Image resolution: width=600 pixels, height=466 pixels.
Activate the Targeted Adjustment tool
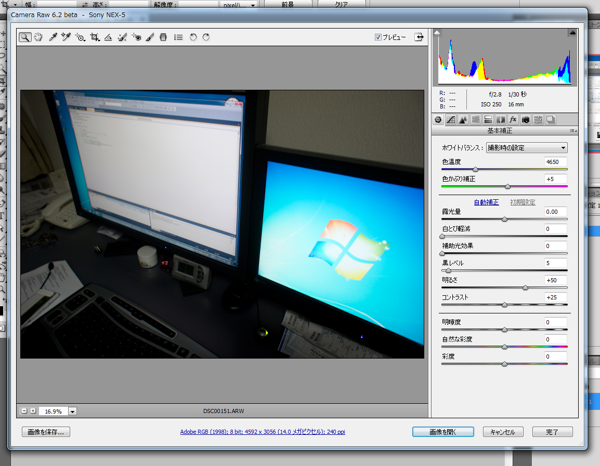coord(80,37)
